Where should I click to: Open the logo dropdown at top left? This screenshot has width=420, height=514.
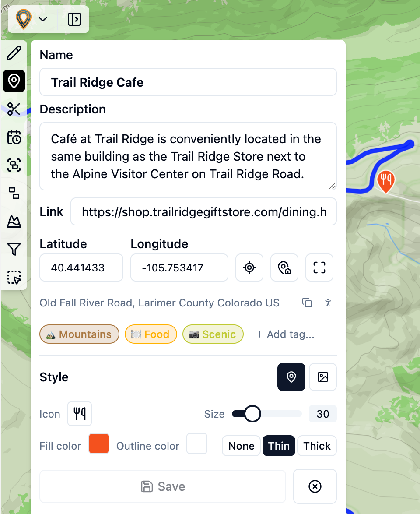pos(42,19)
